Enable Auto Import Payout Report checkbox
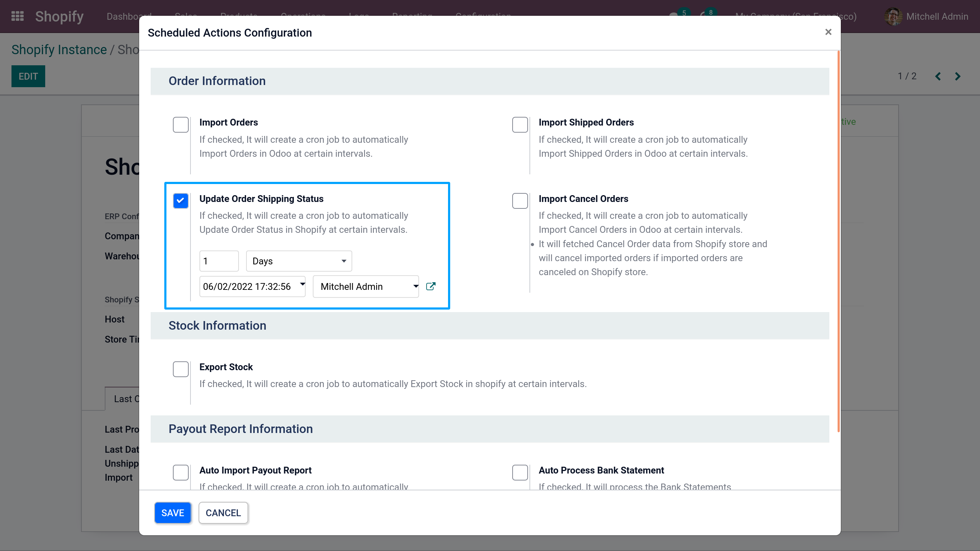This screenshot has width=980, height=551. pos(181,472)
